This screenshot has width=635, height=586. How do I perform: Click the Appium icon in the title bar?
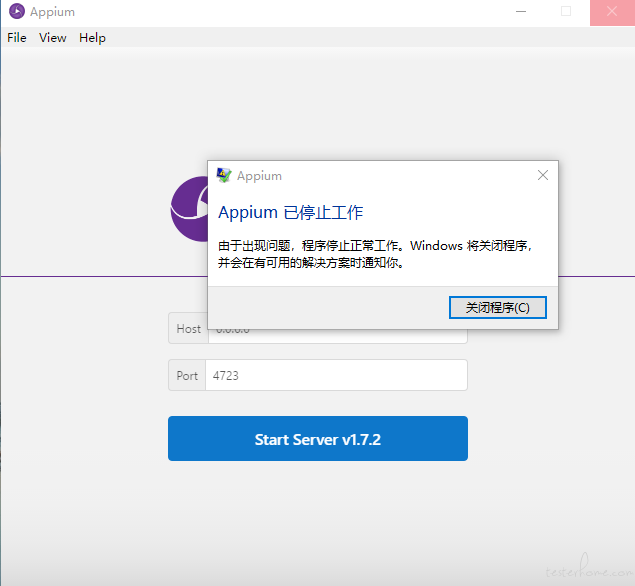(17, 11)
